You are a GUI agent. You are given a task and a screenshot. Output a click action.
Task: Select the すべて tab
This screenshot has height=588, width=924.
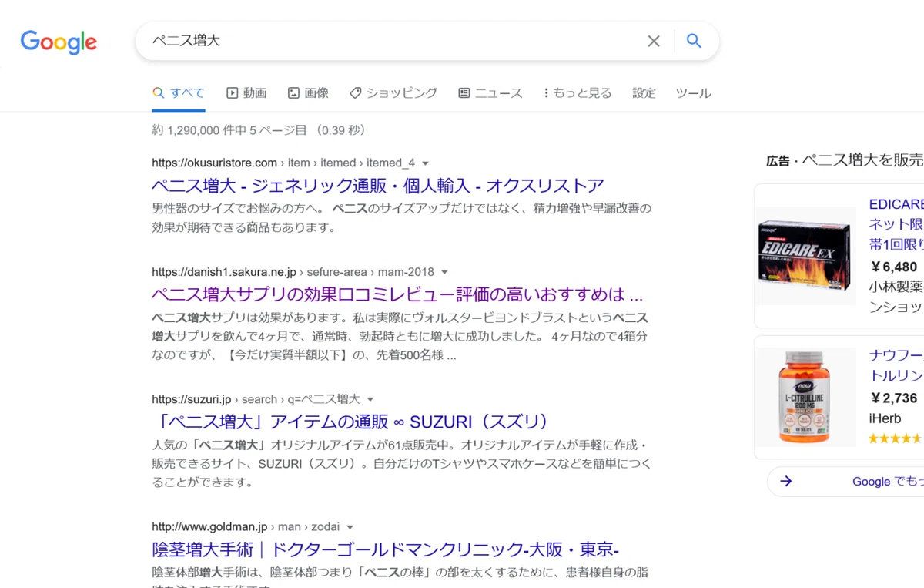tap(179, 93)
